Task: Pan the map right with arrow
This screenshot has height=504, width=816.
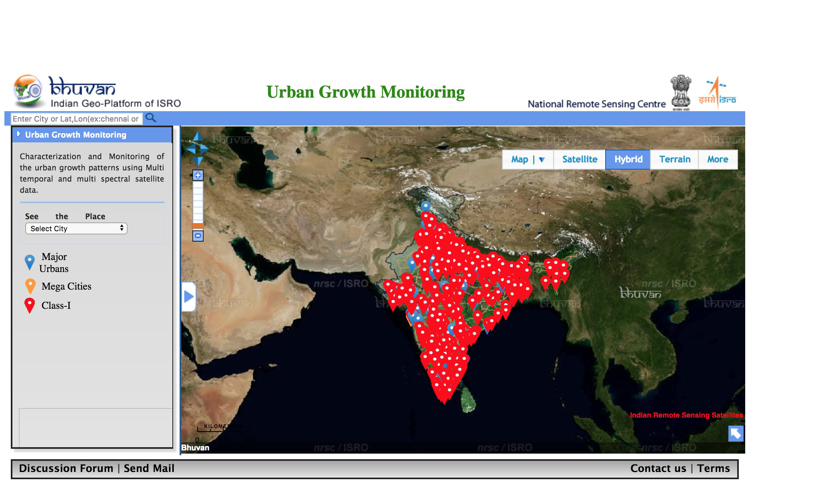Action: tap(205, 149)
